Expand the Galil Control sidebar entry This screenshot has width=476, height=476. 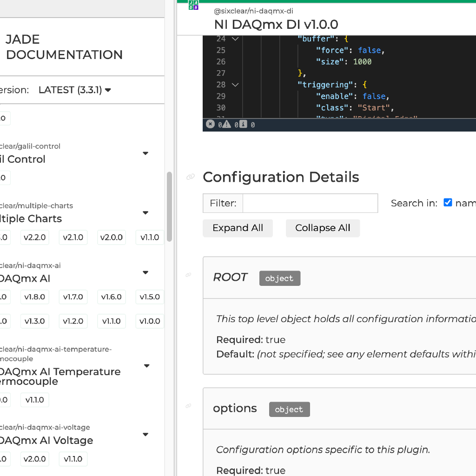(x=145, y=153)
